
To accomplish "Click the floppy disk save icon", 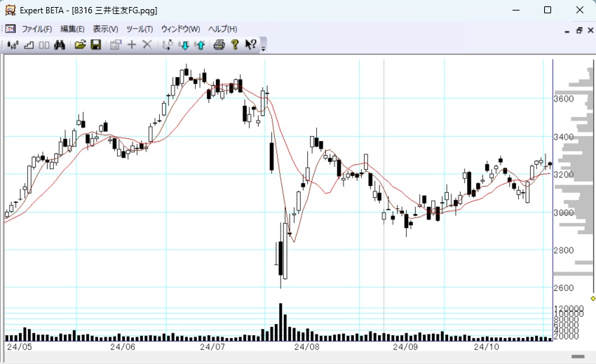I will pyautogui.click(x=95, y=45).
